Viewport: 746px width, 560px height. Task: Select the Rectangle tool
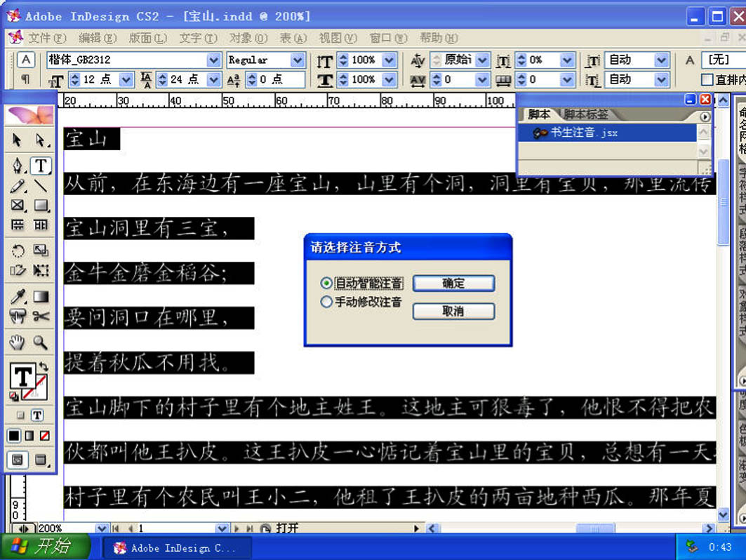(x=41, y=206)
